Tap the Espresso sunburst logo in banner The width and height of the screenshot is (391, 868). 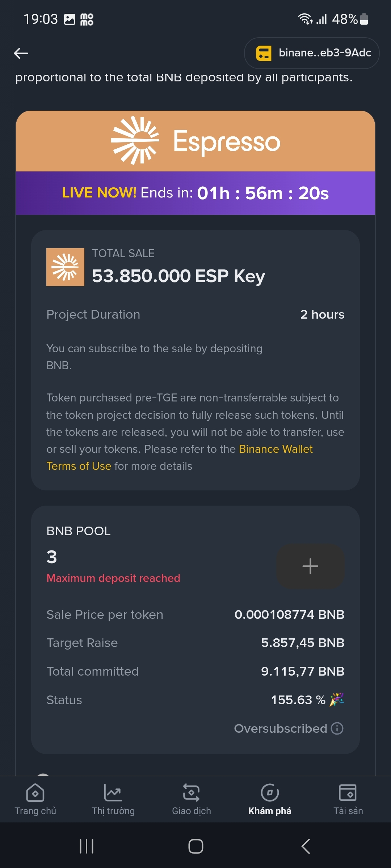(135, 140)
